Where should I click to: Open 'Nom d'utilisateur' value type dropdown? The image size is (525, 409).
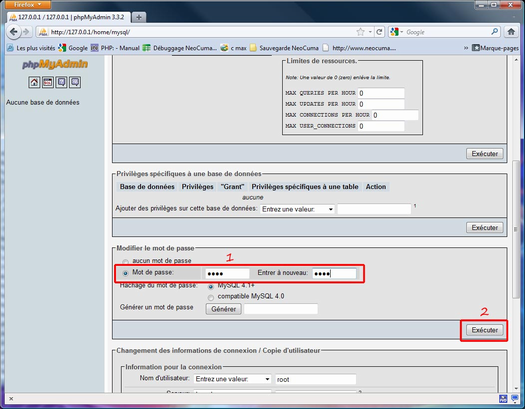(233, 379)
